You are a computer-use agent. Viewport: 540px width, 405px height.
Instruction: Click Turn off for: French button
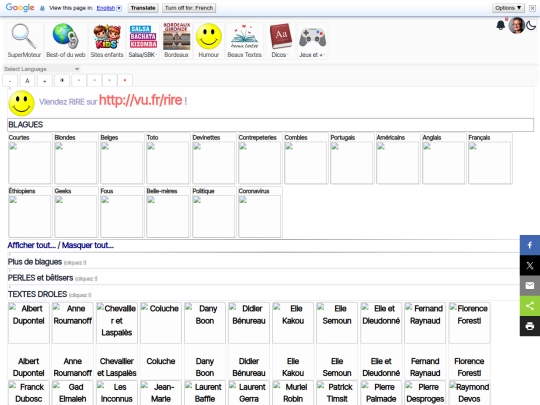[189, 8]
